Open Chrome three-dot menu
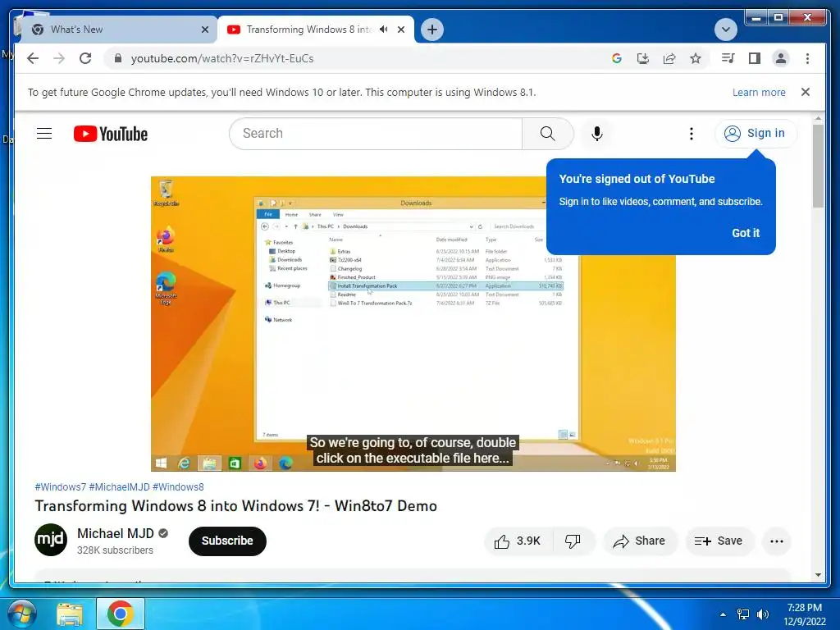 click(x=807, y=58)
